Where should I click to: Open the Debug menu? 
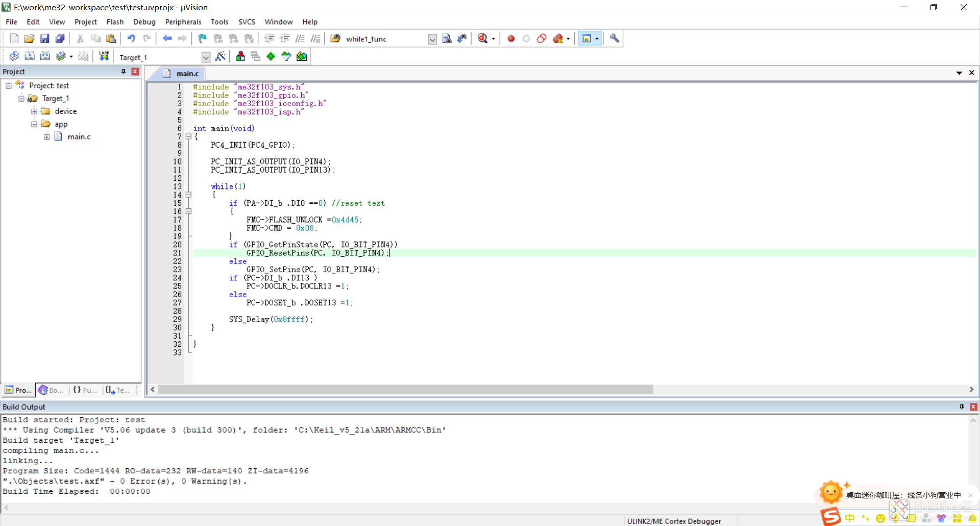tap(144, 22)
